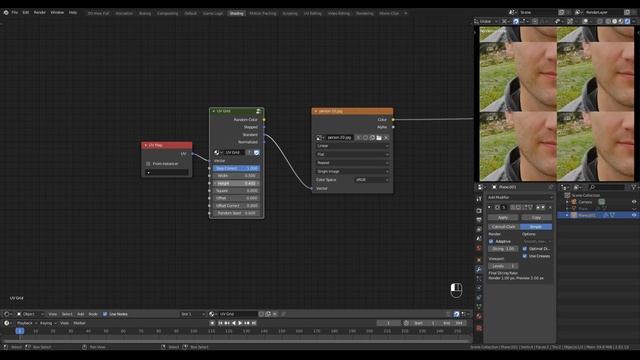The width and height of the screenshot is (640, 360).
Task: Click the Play animation button
Action: [240, 323]
